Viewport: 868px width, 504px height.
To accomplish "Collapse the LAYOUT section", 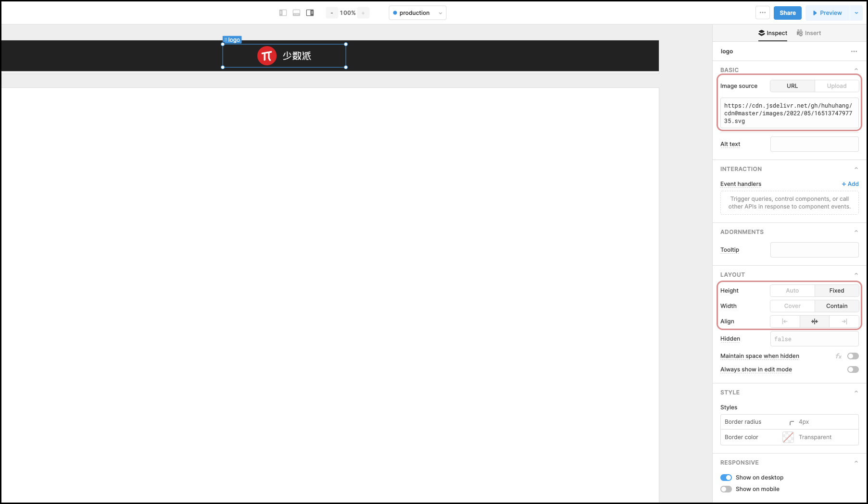I will pos(856,274).
